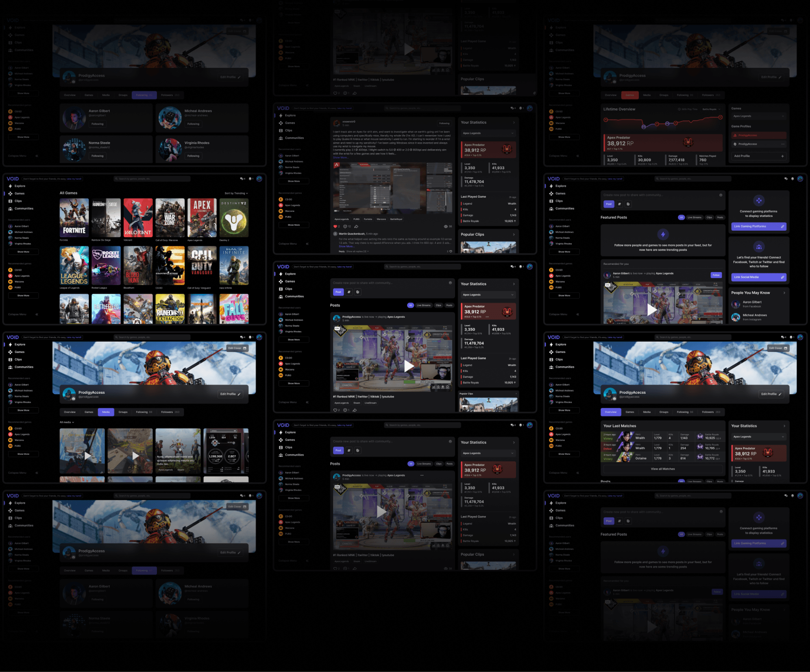Select the purple highlighted Media profile tab
Image resolution: width=810 pixels, height=672 pixels.
(x=106, y=412)
